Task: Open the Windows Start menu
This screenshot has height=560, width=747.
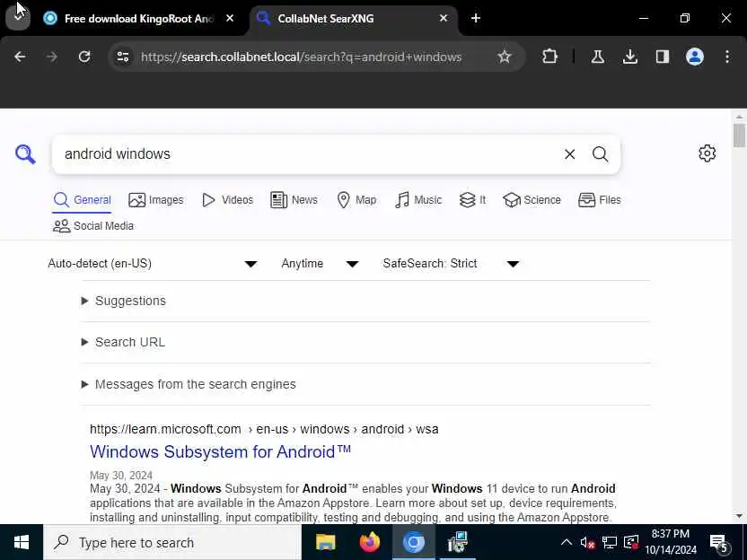Action: [x=22, y=542]
